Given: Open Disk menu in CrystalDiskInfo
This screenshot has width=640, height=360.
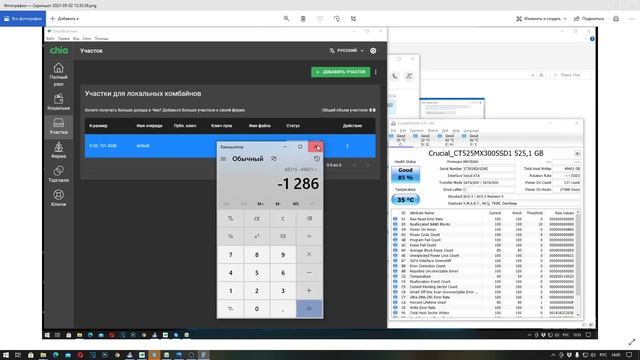Looking at the screenshot, I should point(445,131).
